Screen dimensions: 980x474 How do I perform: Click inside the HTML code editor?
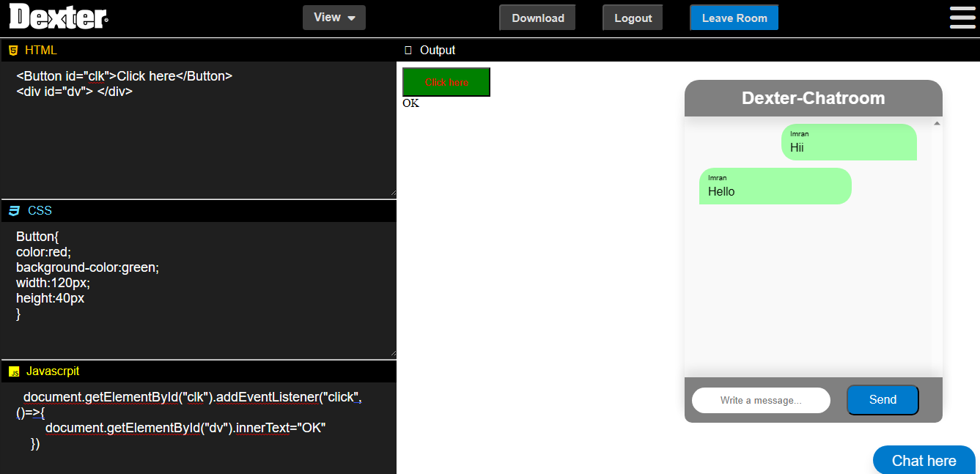(198, 129)
